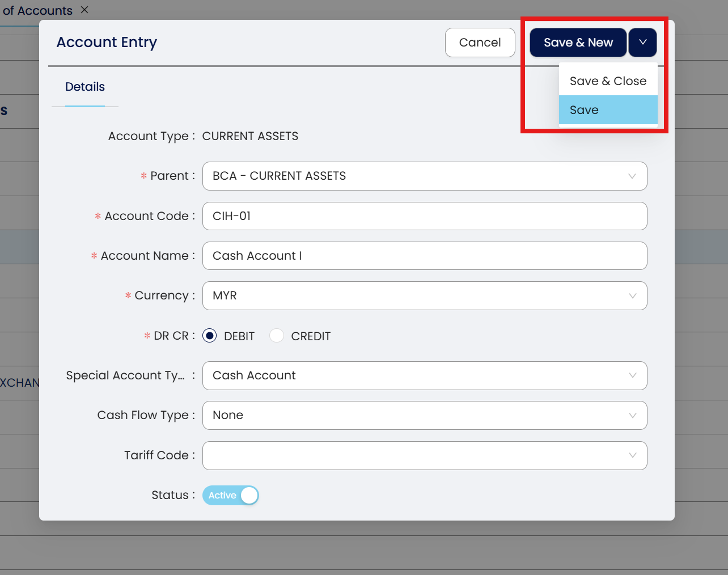Screen dimensions: 728x575
Task: Click the Cancel button
Action: 480,43
